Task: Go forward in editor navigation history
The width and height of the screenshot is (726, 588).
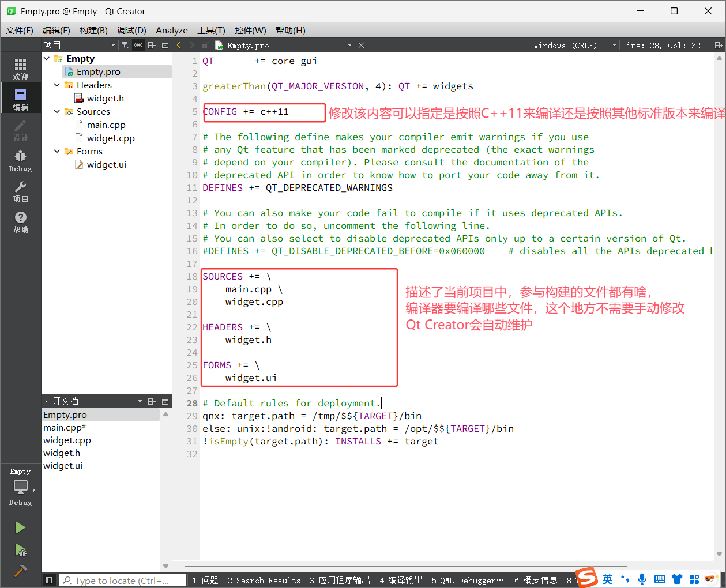Action: pyautogui.click(x=192, y=45)
